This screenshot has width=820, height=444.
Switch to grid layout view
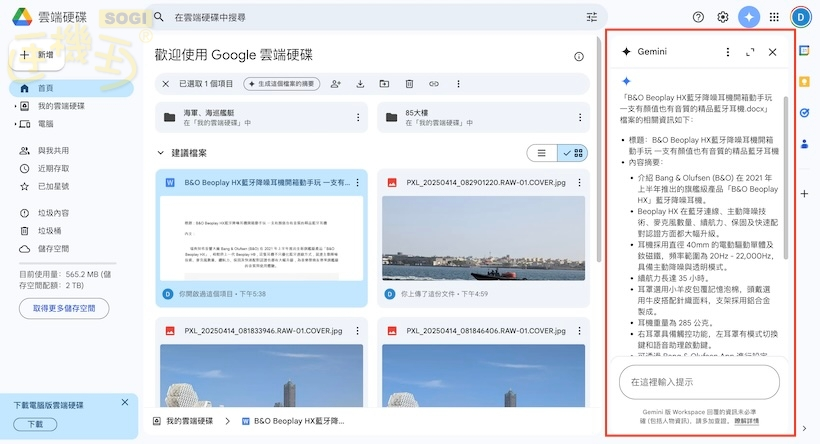tap(573, 153)
